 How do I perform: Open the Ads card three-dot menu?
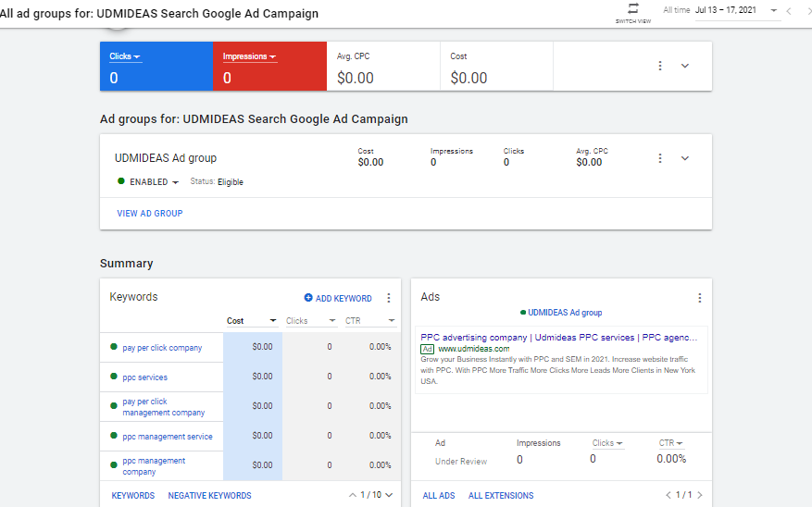pyautogui.click(x=700, y=298)
